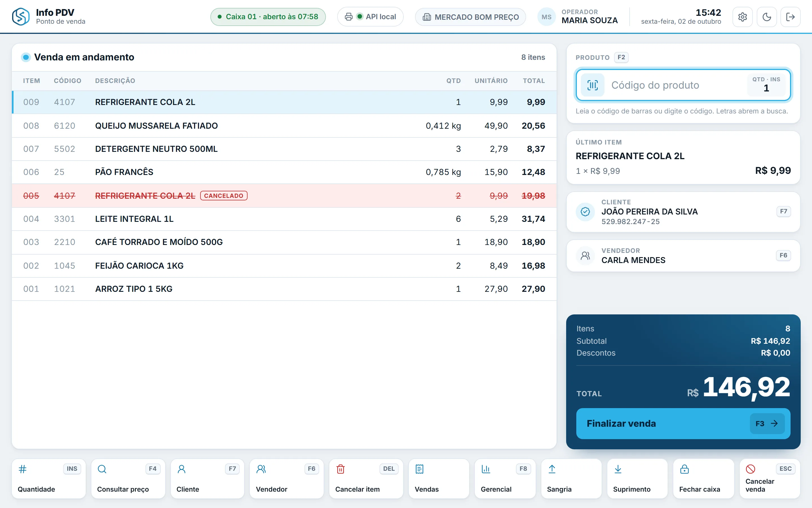Click the MS operator avatar
The width and height of the screenshot is (812, 508).
[546, 17]
